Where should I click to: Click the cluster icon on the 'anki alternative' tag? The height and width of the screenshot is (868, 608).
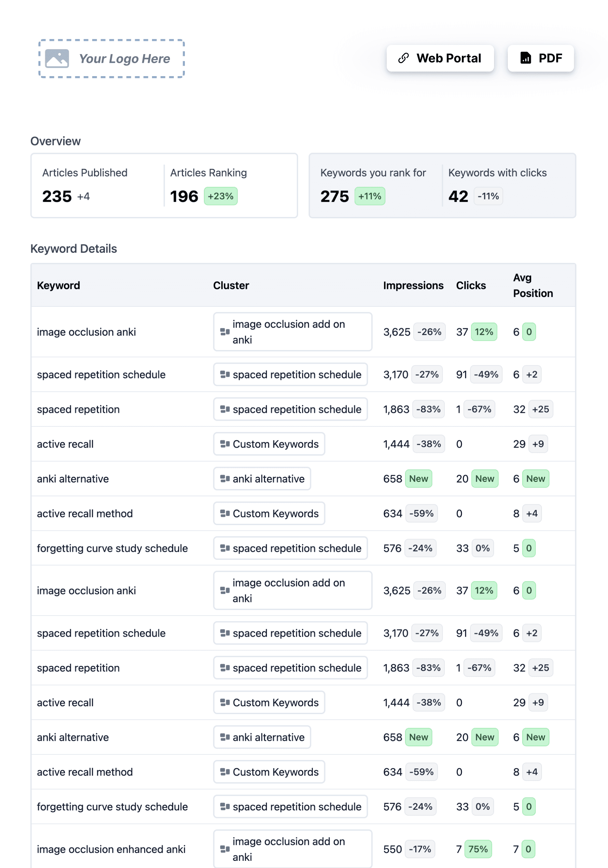tap(225, 479)
